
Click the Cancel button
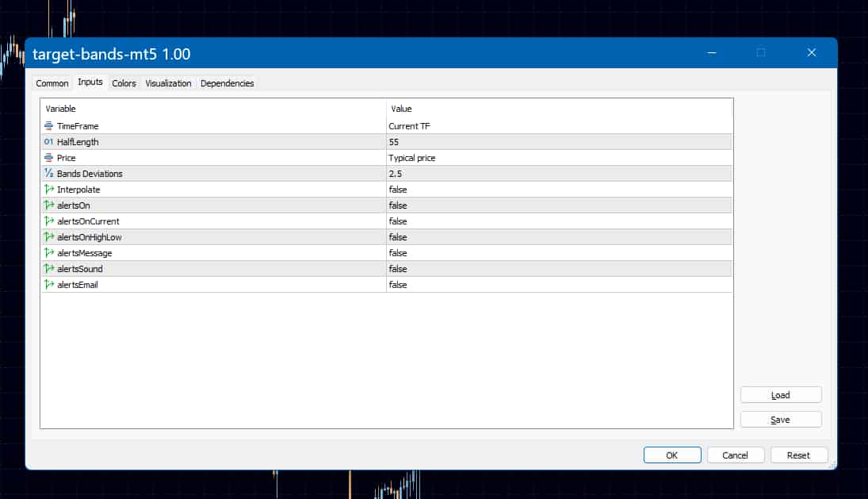735,455
